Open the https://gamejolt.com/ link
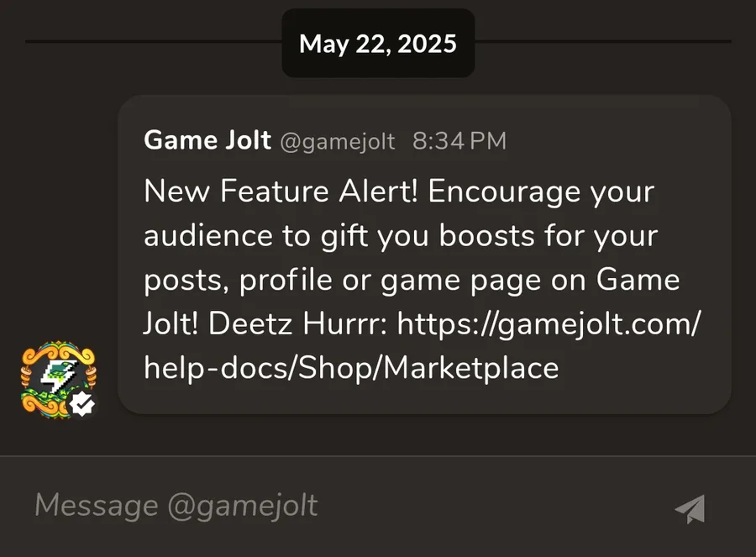Viewport: 756px width, 557px height. pos(549,323)
